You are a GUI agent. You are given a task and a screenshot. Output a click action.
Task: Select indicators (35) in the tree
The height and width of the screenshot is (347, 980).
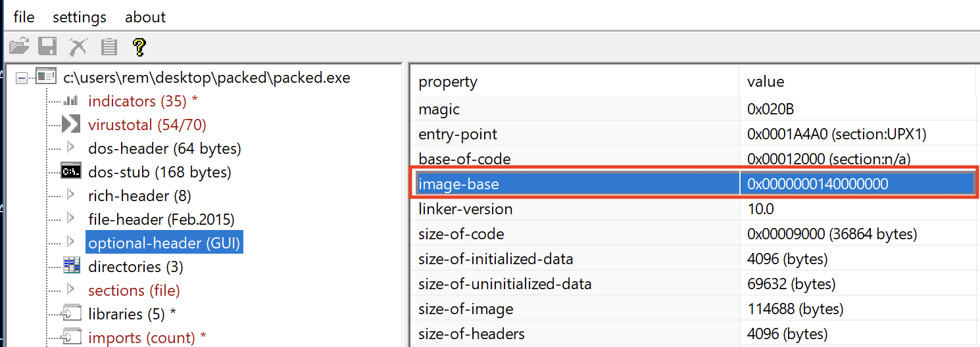[x=143, y=101]
